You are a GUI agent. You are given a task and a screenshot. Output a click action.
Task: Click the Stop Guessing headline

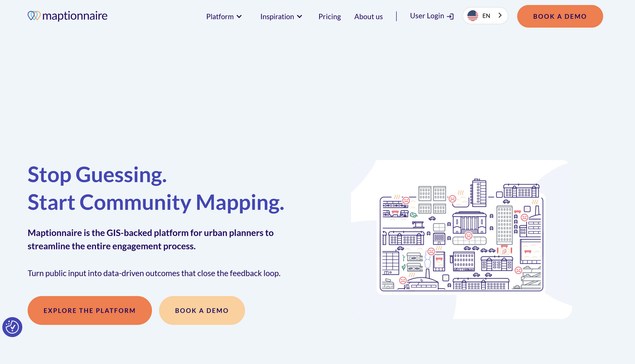[x=97, y=175]
